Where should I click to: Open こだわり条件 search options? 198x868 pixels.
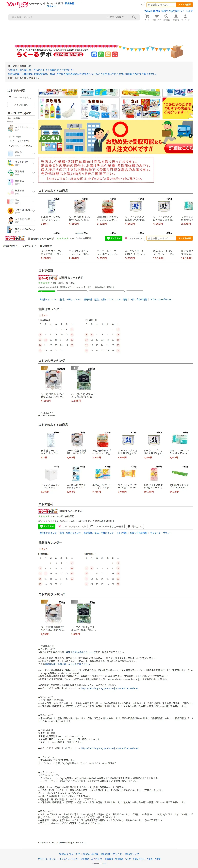click(115, 17)
